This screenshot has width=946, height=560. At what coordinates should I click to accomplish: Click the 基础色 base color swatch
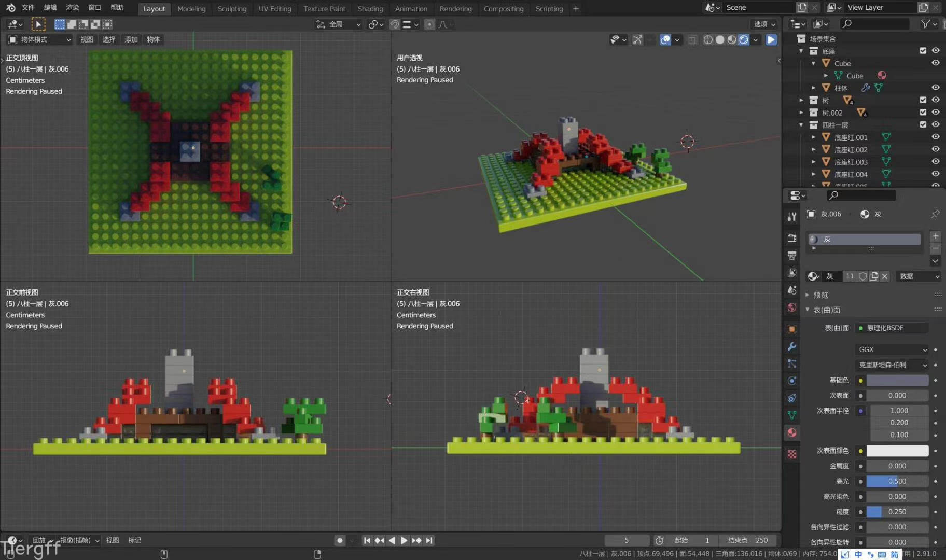[897, 381]
